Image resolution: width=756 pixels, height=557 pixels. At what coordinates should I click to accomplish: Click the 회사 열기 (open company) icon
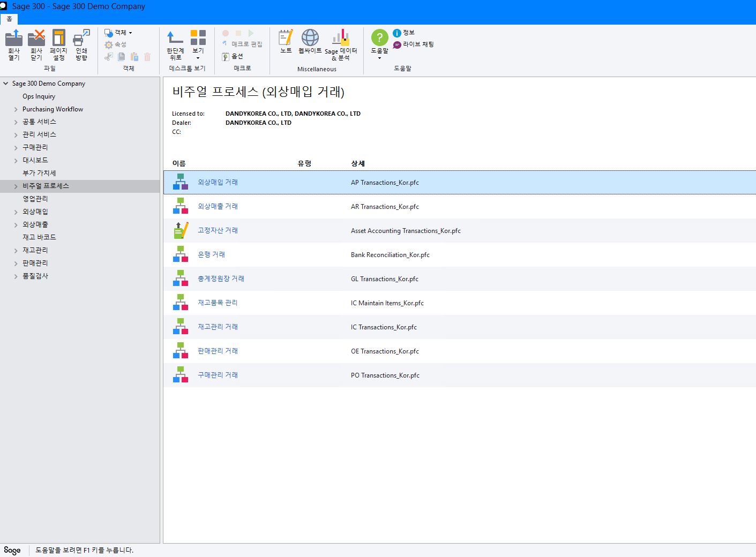pyautogui.click(x=14, y=44)
